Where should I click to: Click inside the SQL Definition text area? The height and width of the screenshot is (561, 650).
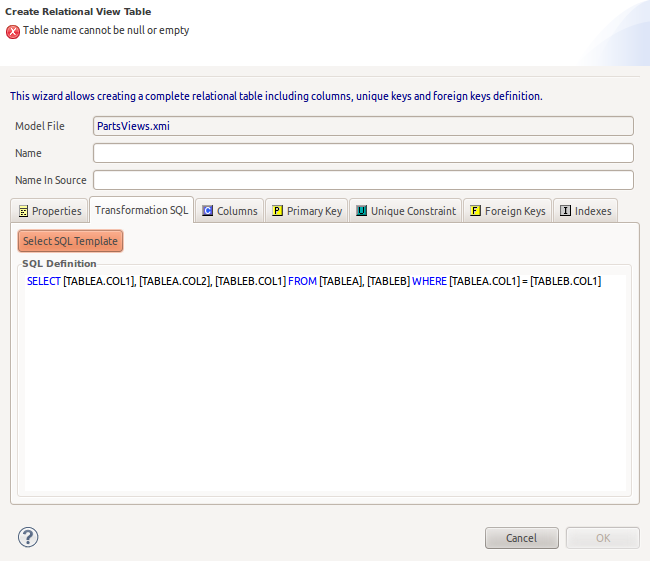click(x=325, y=383)
